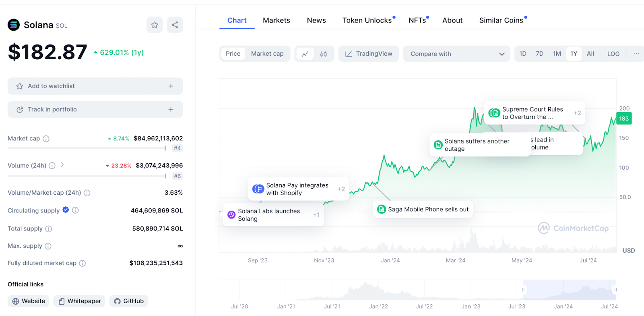The height and width of the screenshot is (316, 644).
Task: Click the Saga Mobile Phone event icon
Action: (x=382, y=209)
